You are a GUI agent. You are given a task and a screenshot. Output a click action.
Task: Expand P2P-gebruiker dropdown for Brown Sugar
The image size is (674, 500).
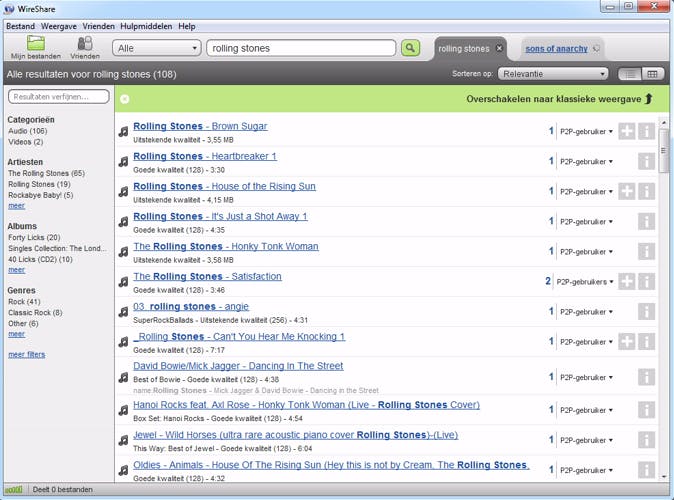[x=586, y=132]
